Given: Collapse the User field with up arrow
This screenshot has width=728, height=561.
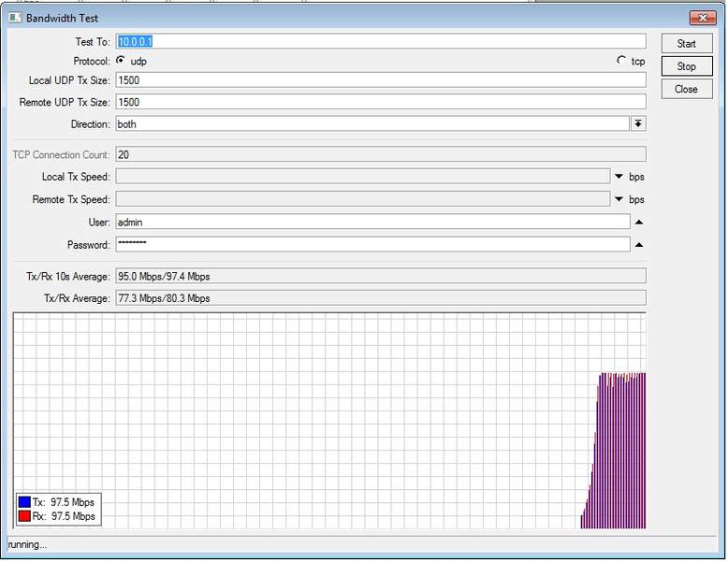Looking at the screenshot, I should (639, 222).
